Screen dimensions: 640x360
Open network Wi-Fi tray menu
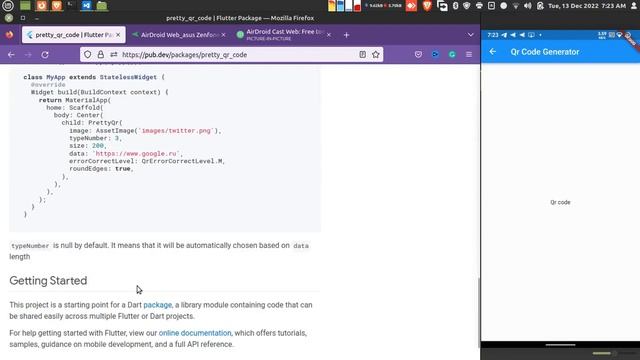click(516, 6)
